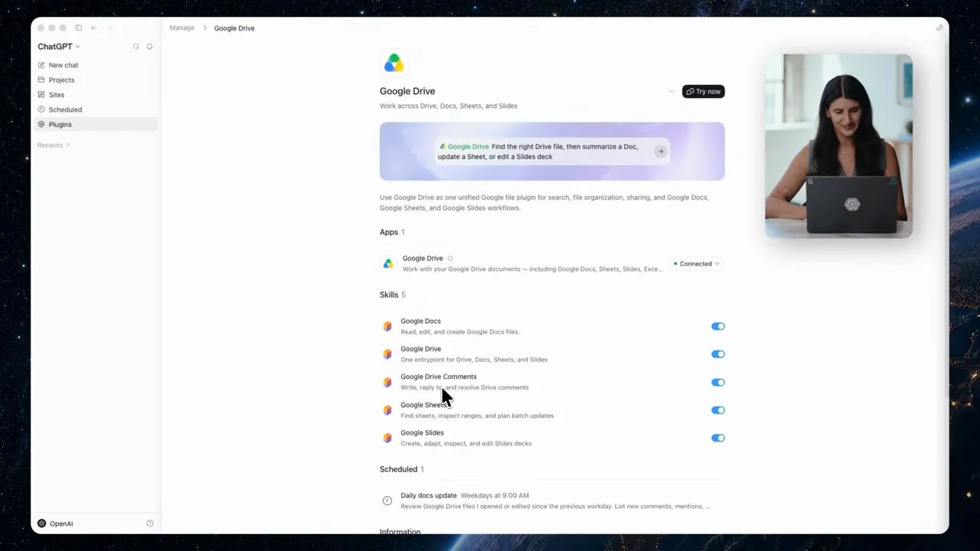The image size is (980, 551).
Task: Select Plugins in the sidebar
Action: (96, 124)
